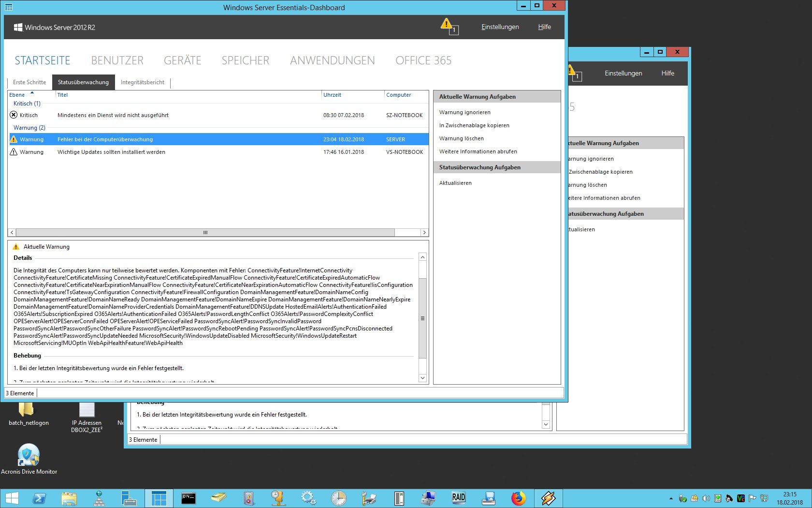Click right arrow of alert list horizontal scrollbar
The image size is (812, 508).
pyautogui.click(x=424, y=233)
